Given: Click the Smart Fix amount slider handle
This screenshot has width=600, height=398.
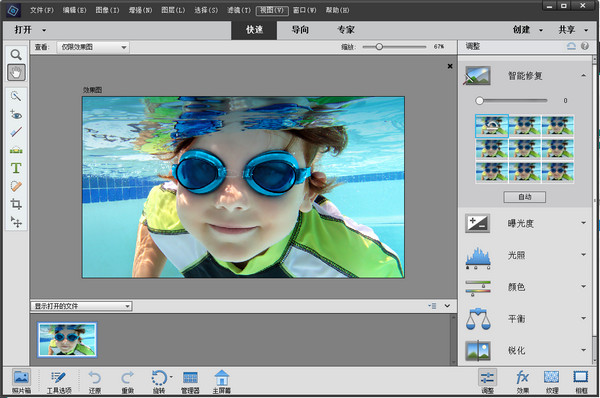Looking at the screenshot, I should point(479,101).
